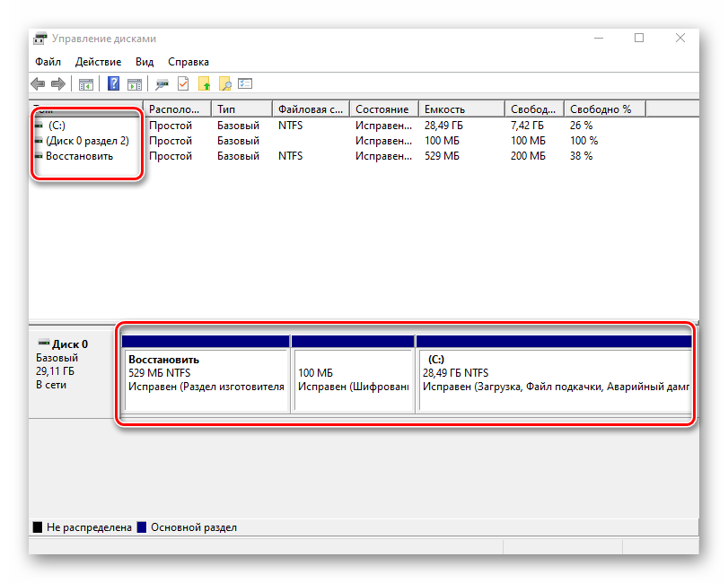Open the Действие menu

(99, 62)
